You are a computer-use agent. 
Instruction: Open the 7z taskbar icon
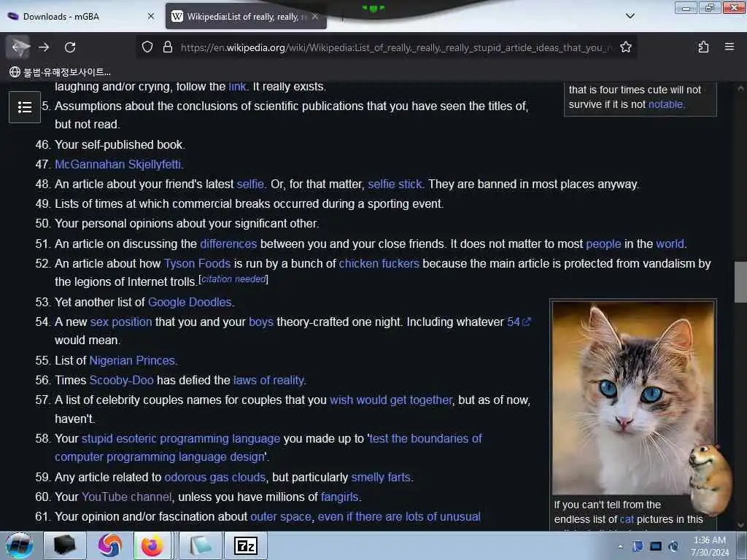[246, 545]
